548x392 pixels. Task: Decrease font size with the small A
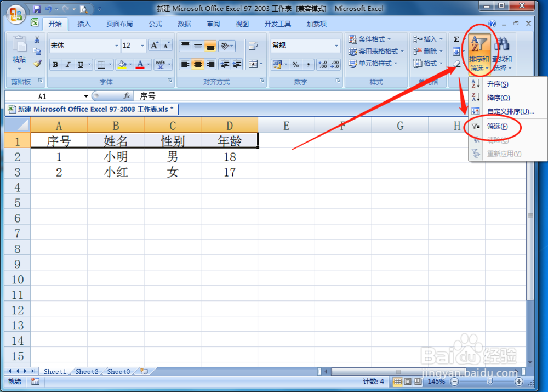[x=167, y=46]
